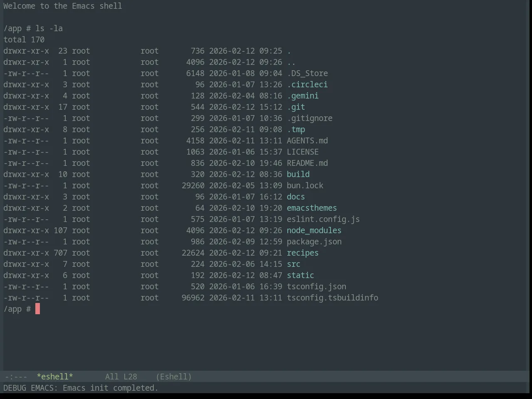Click the .gitignore file name

[310, 118]
